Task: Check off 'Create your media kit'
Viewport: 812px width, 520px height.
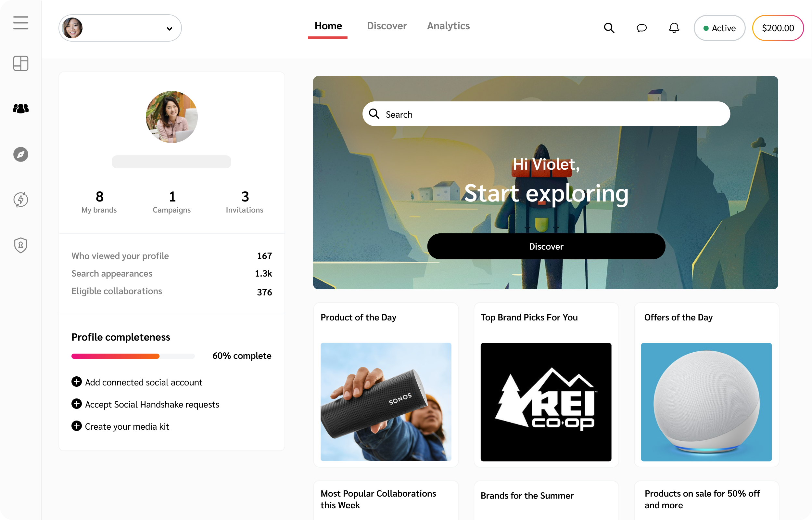Action: pyautogui.click(x=77, y=426)
